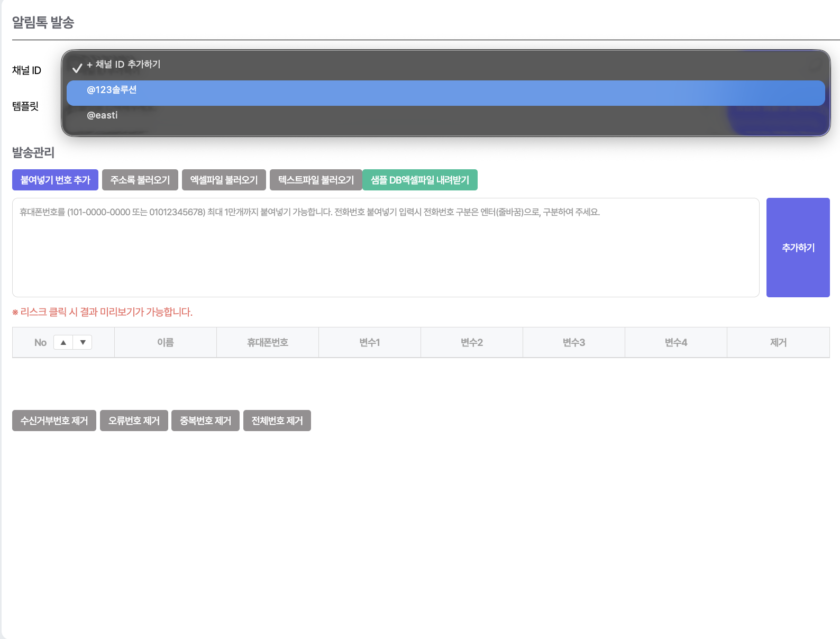The height and width of the screenshot is (639, 840).
Task: Click the 휴대폰번호 column header
Action: [268, 342]
